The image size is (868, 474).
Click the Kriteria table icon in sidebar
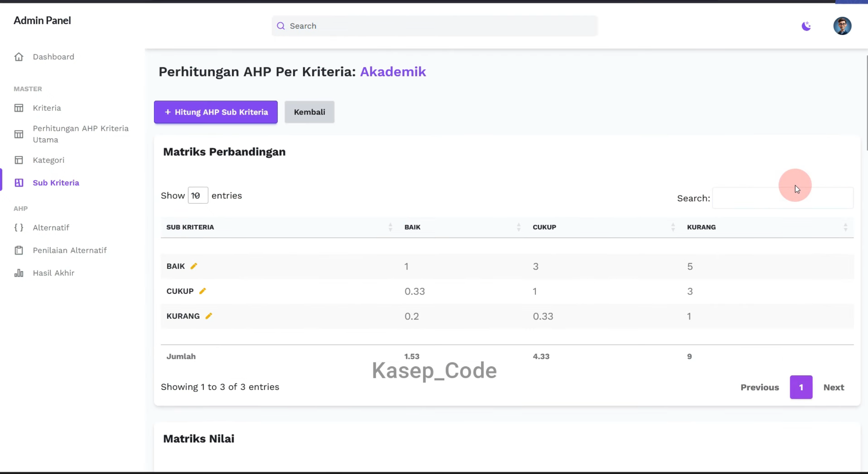19,108
